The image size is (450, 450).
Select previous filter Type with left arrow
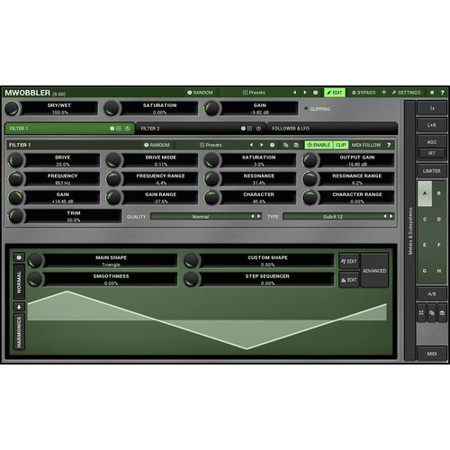coord(385,217)
